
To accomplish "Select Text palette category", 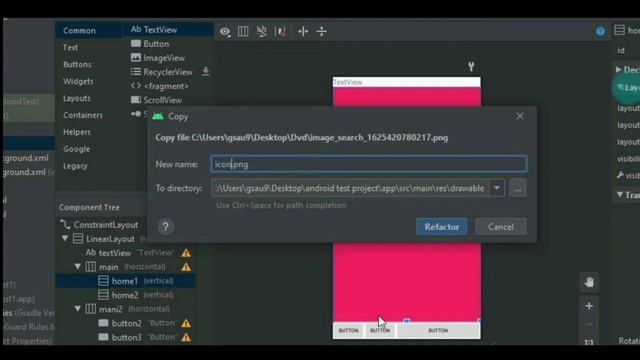I will tap(70, 47).
